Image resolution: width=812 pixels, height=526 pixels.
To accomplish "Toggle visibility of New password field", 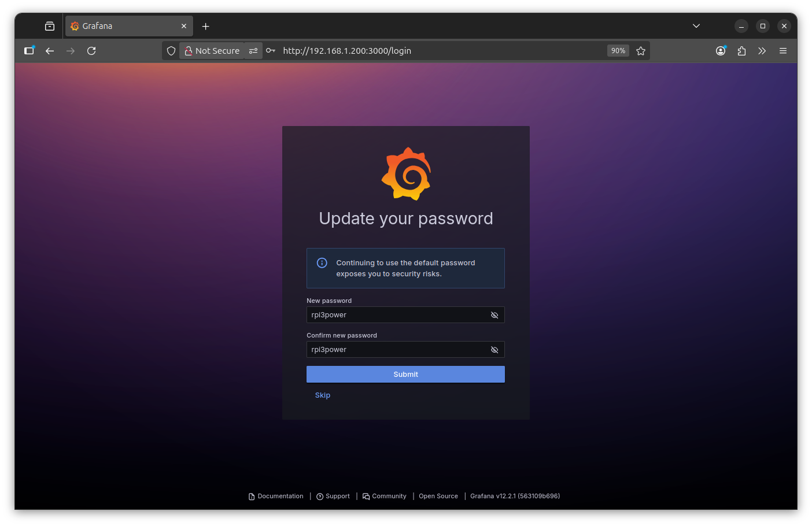I will coord(494,315).
